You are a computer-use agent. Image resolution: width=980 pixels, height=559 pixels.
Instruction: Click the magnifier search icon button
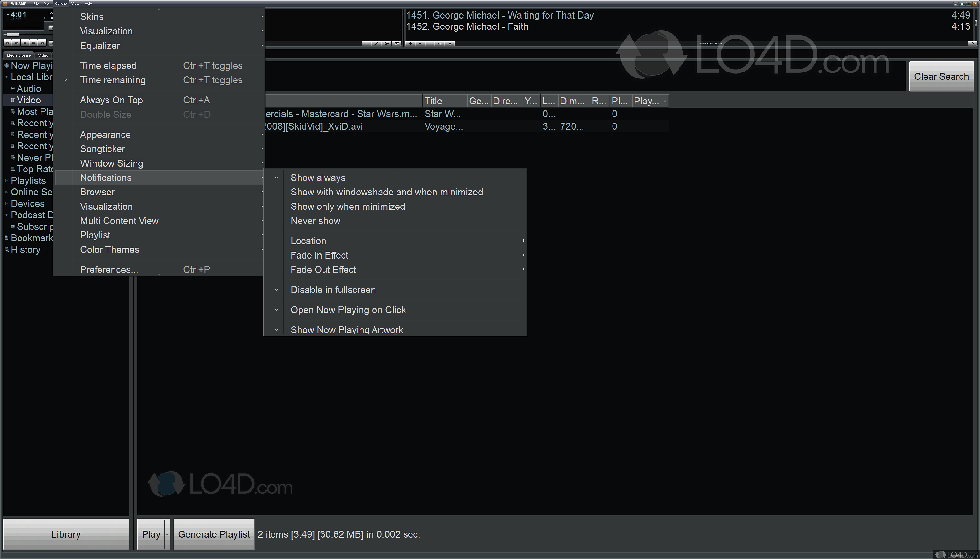pos(377,43)
